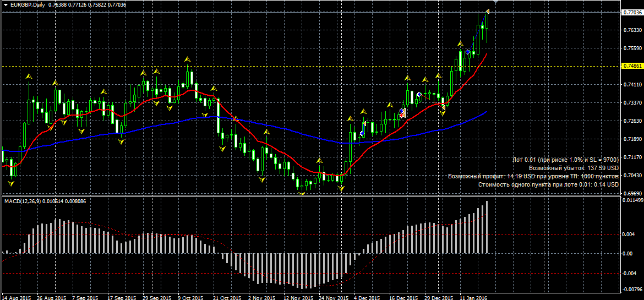644x300 pixels.
Task: Select the orange close arrow on the latest candle
Action: (x=488, y=11)
